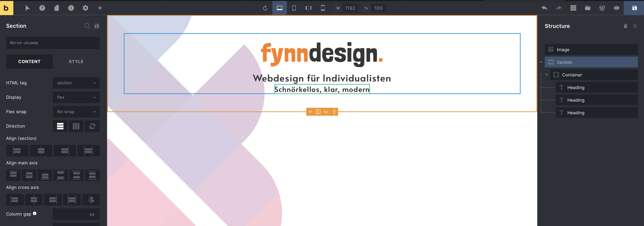Switch to mobile landscape breakpoint
Screen dimensions: 644x226
click(308, 8)
